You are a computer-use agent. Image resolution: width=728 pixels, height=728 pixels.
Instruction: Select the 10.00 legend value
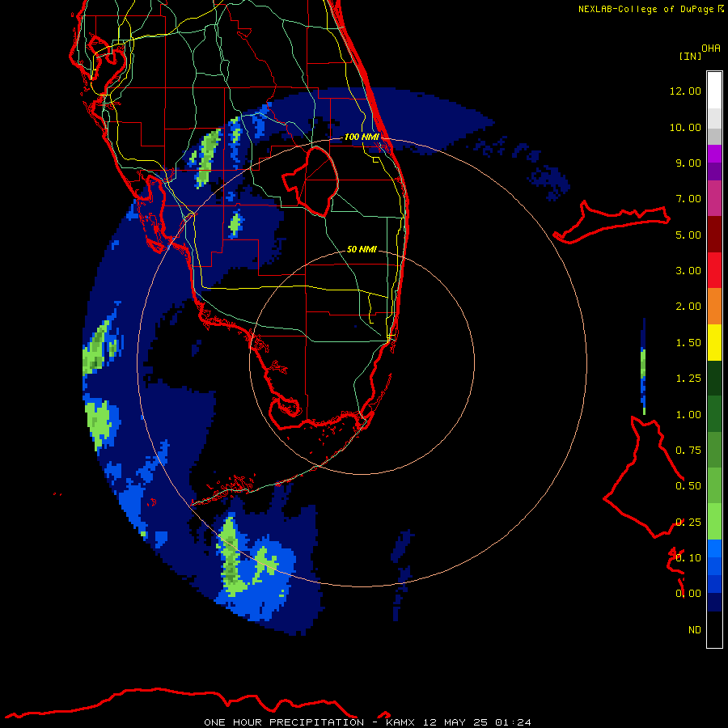click(685, 127)
